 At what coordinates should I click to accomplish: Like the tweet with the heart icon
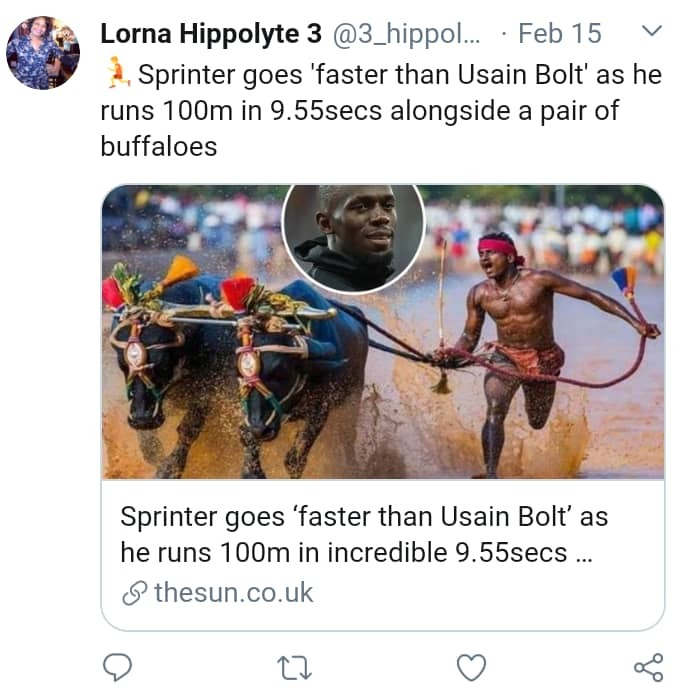471,667
